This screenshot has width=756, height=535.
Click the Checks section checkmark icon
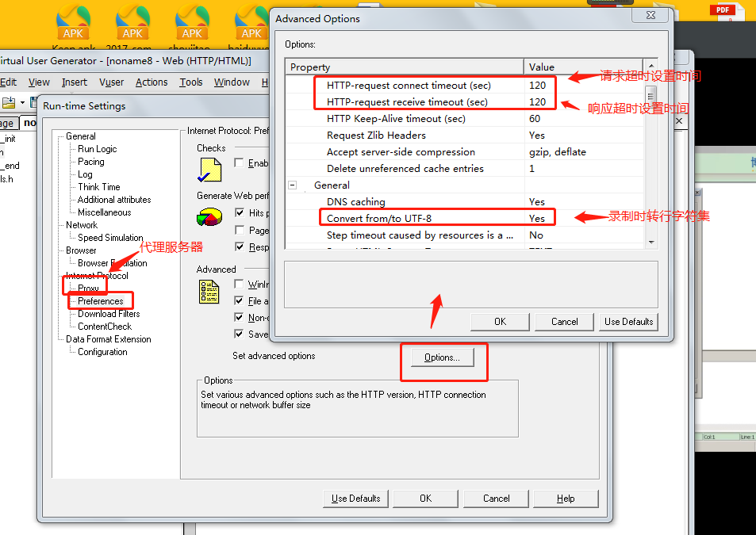pos(209,170)
